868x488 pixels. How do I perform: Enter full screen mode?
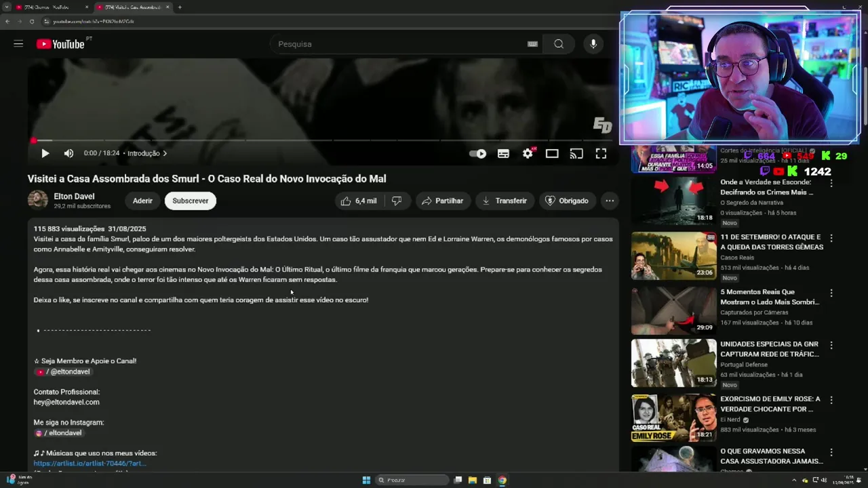601,154
